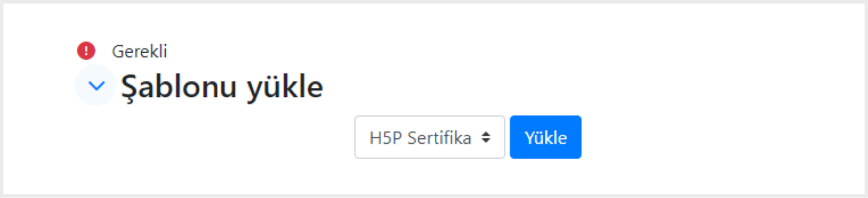Open the H5P Sertifika template dropdown
This screenshot has width=868, height=198.
click(429, 137)
